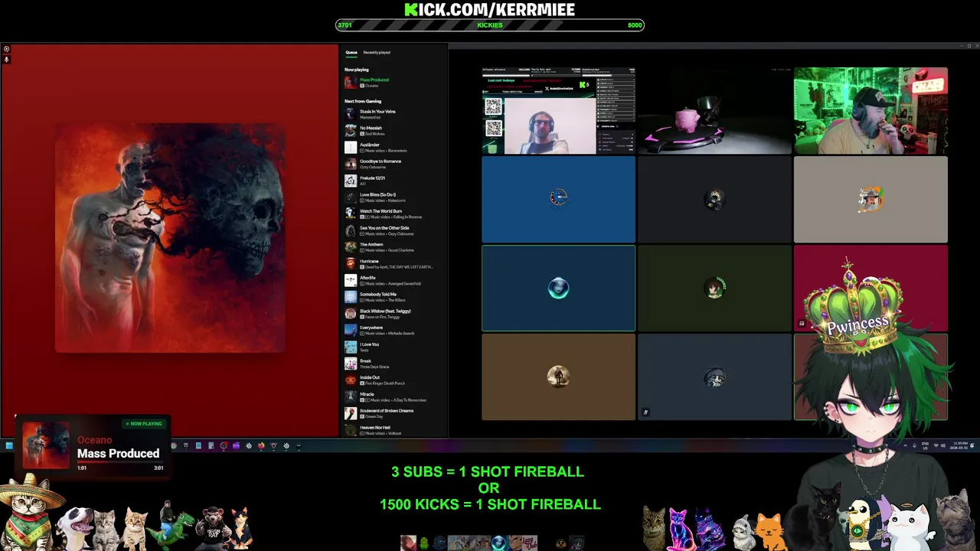Click the muted mic icon on the slate tile
This screenshot has width=980, height=551.
click(x=645, y=412)
